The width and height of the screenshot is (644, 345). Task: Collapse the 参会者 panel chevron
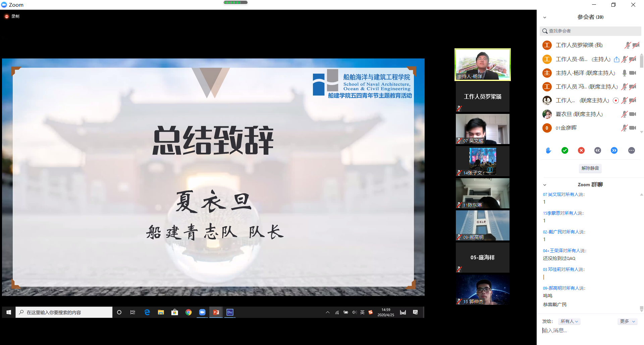click(545, 17)
